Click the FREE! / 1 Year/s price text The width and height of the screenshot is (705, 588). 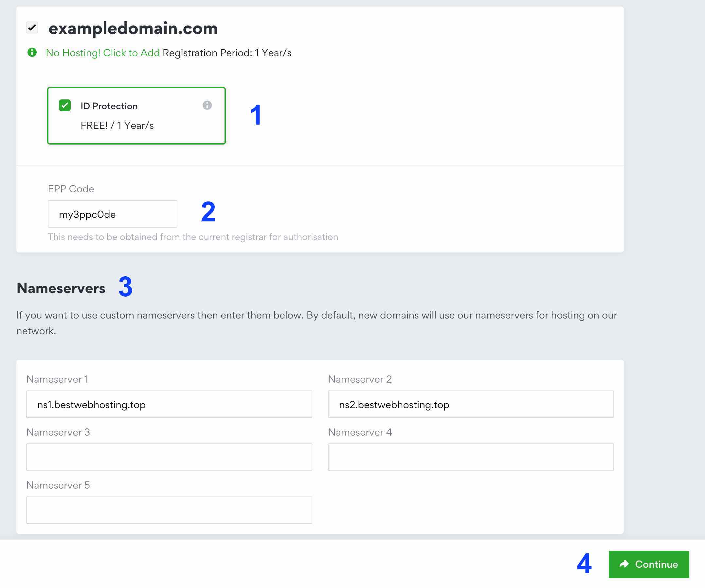117,126
